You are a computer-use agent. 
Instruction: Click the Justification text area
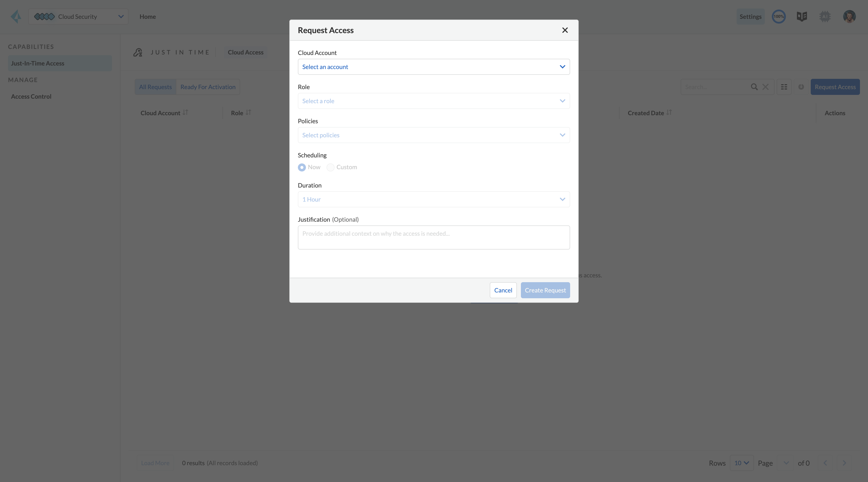433,237
